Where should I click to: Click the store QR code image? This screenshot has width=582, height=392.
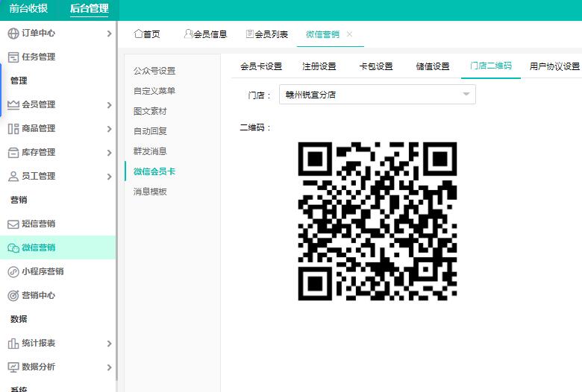(378, 221)
